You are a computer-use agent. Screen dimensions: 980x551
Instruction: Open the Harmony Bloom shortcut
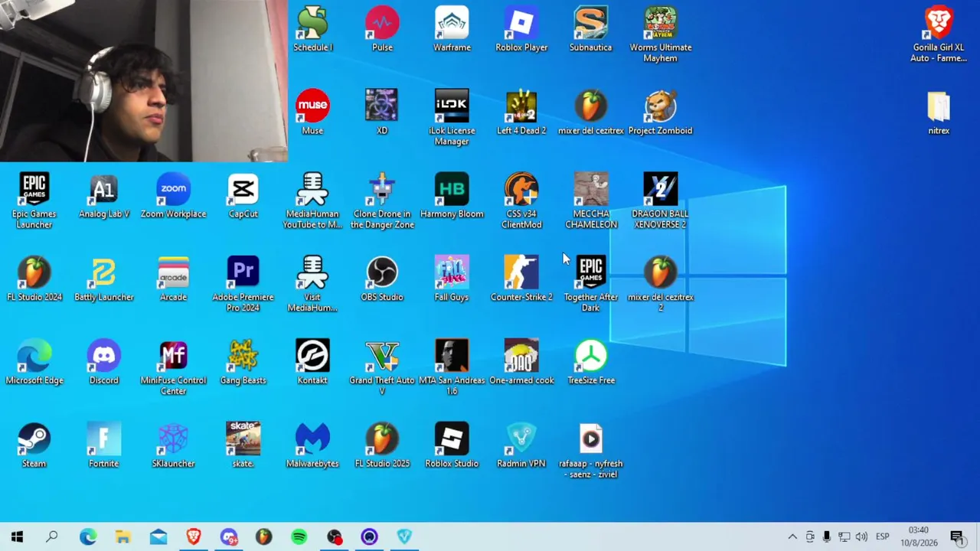[452, 196]
